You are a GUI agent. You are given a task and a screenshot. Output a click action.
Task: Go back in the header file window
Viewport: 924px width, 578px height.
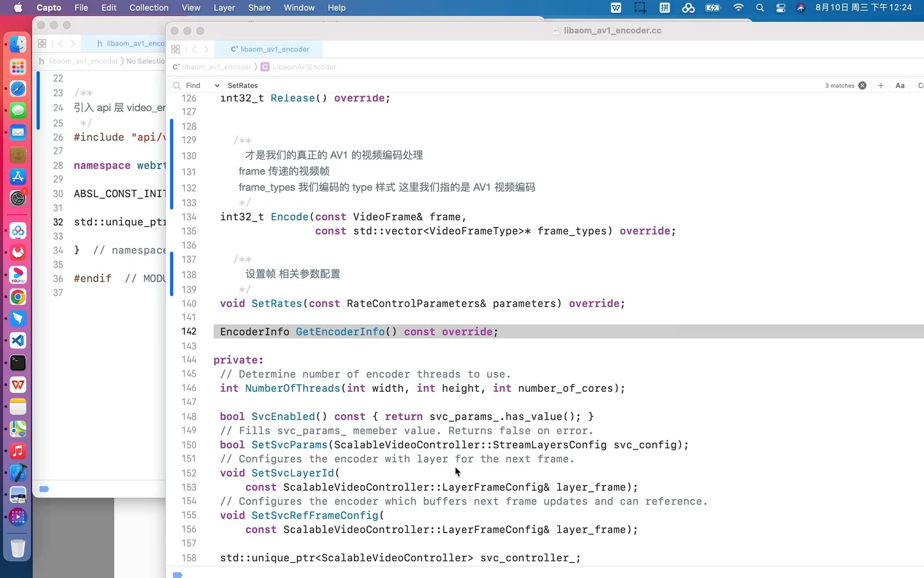pos(60,43)
